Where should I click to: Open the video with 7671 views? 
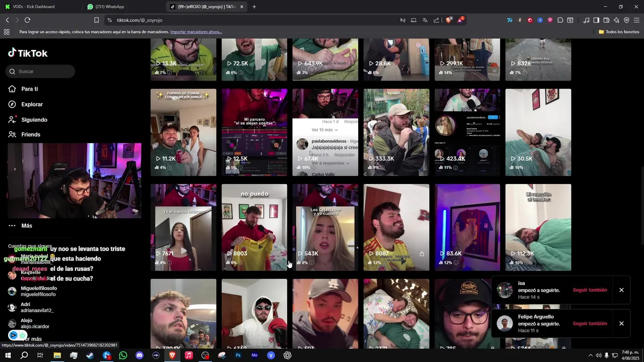pyautogui.click(x=183, y=227)
